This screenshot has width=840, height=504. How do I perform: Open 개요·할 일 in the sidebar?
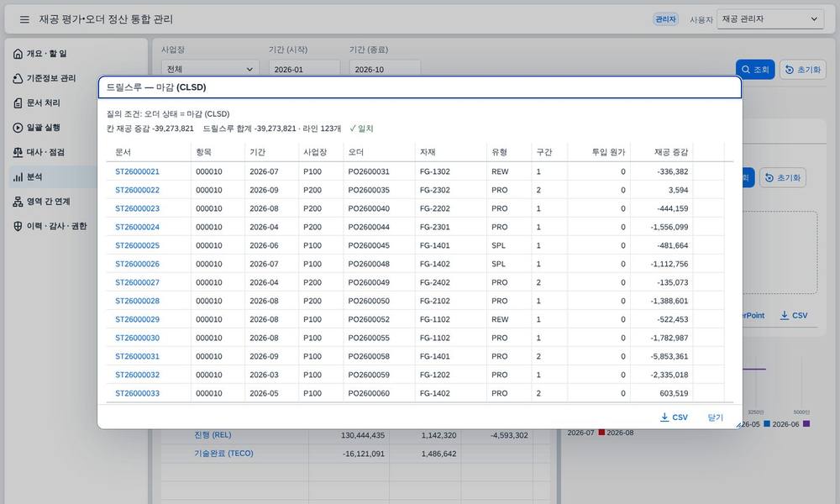(x=47, y=54)
